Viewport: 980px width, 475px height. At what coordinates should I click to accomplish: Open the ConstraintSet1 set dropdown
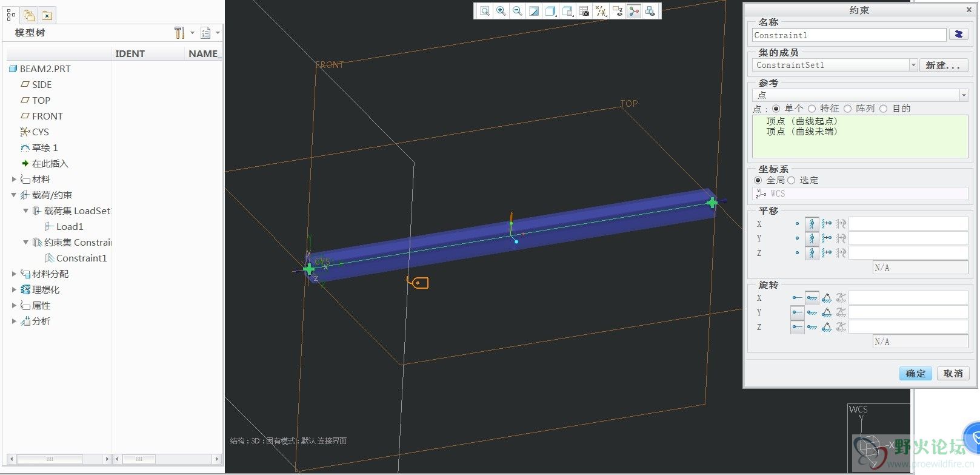click(x=913, y=65)
